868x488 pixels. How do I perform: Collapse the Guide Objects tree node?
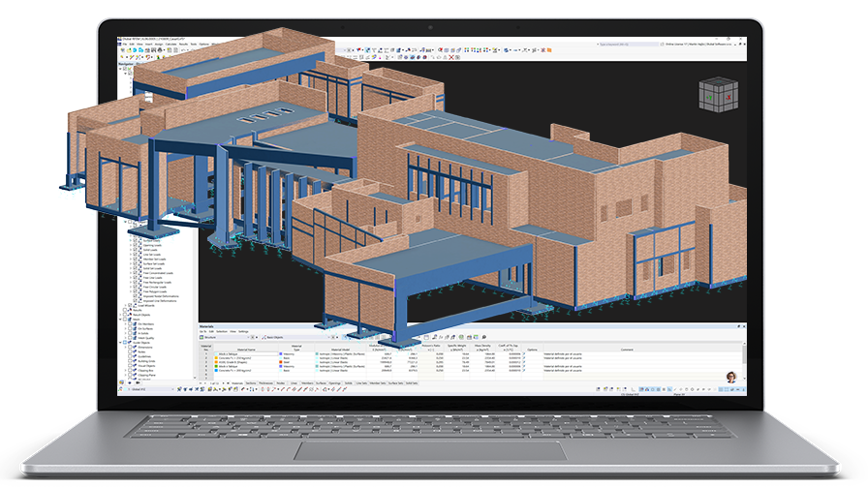tap(120, 343)
